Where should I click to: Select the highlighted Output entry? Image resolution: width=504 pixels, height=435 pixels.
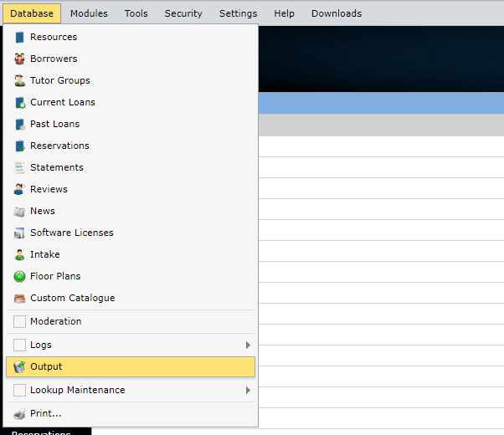[x=131, y=366]
